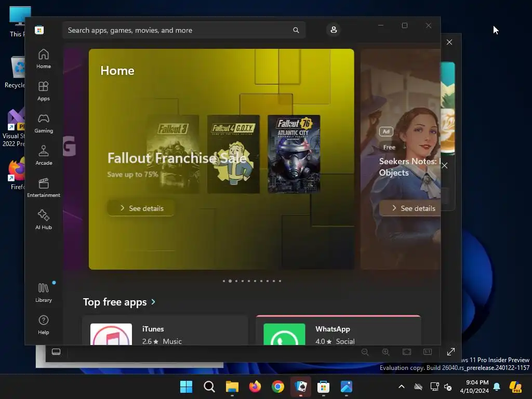Viewport: 532px width, 399px height.
Task: Select the Recycle Bin desktop icon
Action: [15, 72]
